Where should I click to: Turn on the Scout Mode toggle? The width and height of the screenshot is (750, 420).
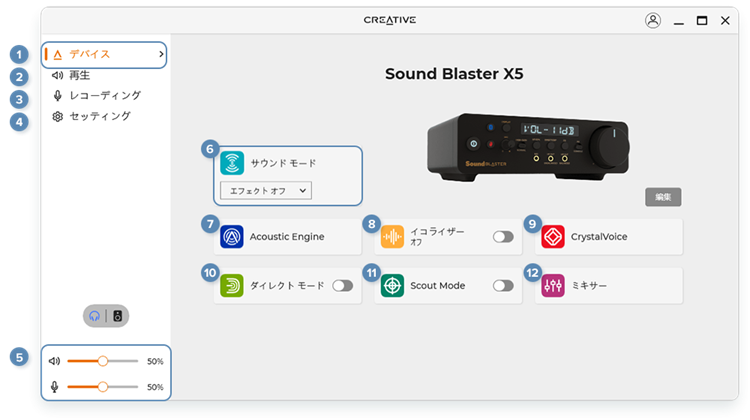tap(503, 286)
